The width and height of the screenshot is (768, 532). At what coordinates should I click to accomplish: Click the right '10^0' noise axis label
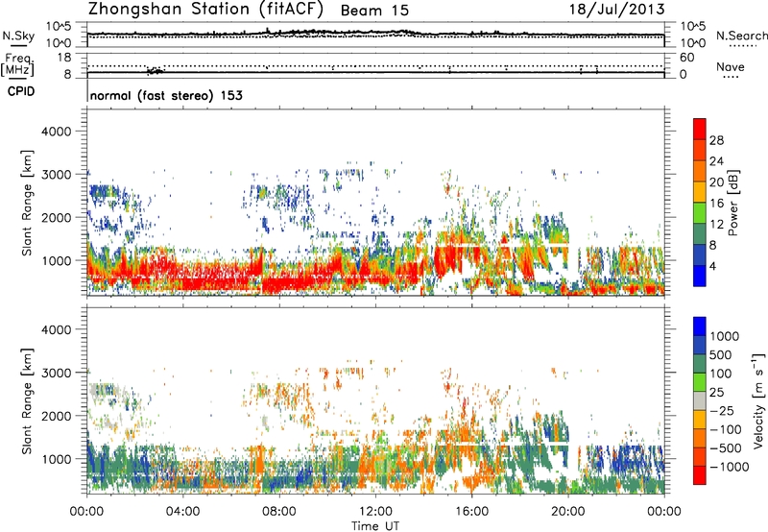[x=693, y=43]
